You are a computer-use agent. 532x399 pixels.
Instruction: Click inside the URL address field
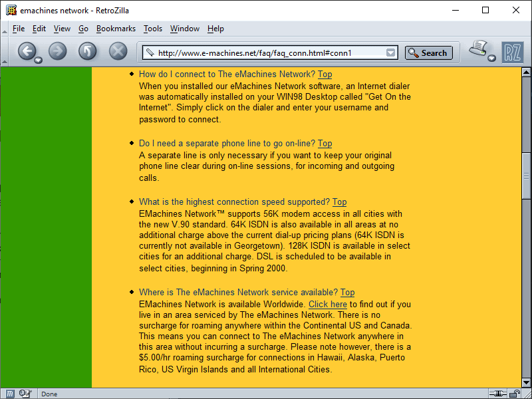click(x=266, y=53)
